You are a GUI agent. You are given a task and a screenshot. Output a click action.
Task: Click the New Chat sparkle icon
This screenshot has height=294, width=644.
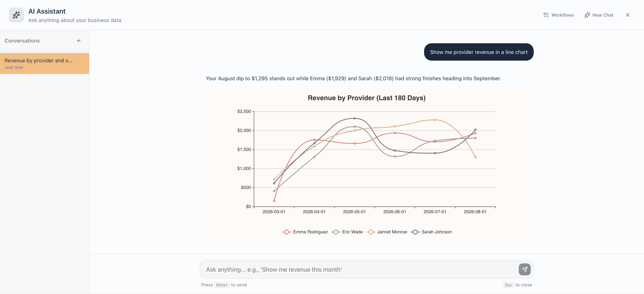click(587, 15)
